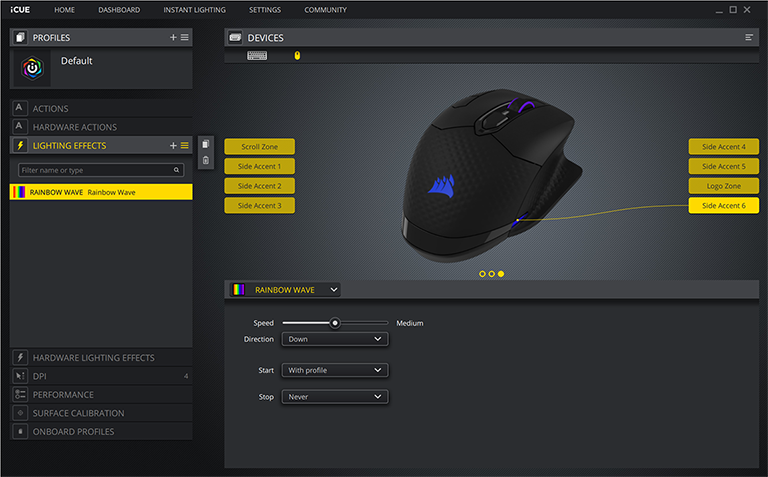Expand the Surface Calibration section
The width and height of the screenshot is (768, 477).
tap(101, 413)
